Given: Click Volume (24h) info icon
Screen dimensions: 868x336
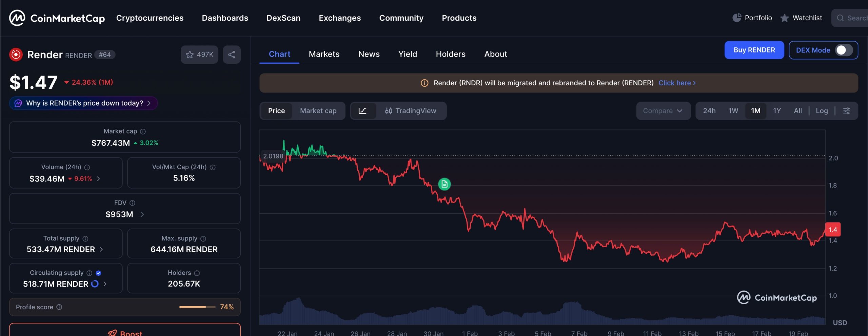Looking at the screenshot, I should click(x=87, y=167).
